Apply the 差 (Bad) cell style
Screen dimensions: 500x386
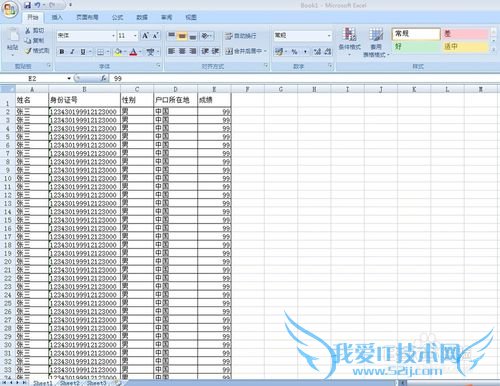(x=465, y=34)
